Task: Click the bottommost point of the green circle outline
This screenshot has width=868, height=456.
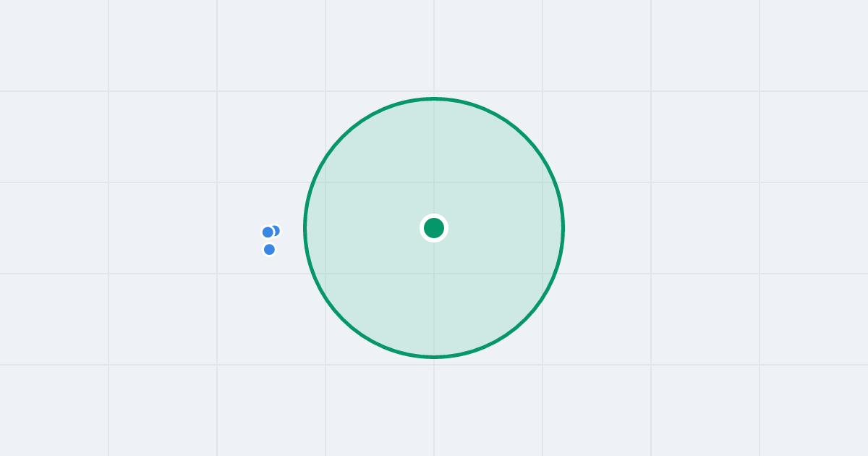Action: point(434,357)
